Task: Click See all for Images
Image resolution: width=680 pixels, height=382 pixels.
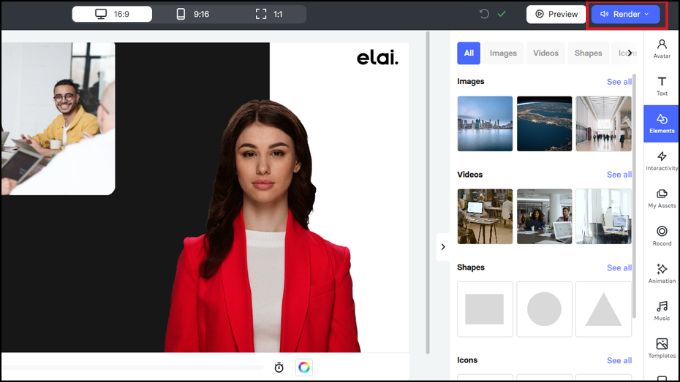Action: [619, 82]
